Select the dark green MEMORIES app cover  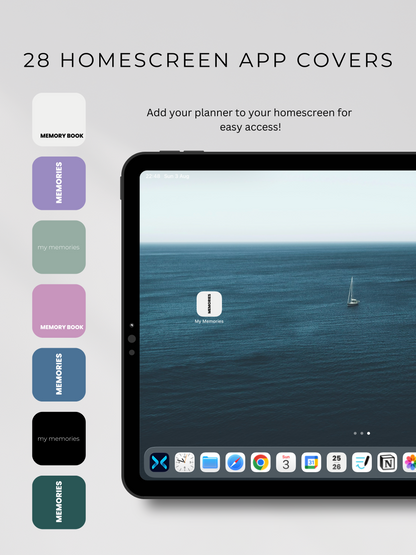59,502
